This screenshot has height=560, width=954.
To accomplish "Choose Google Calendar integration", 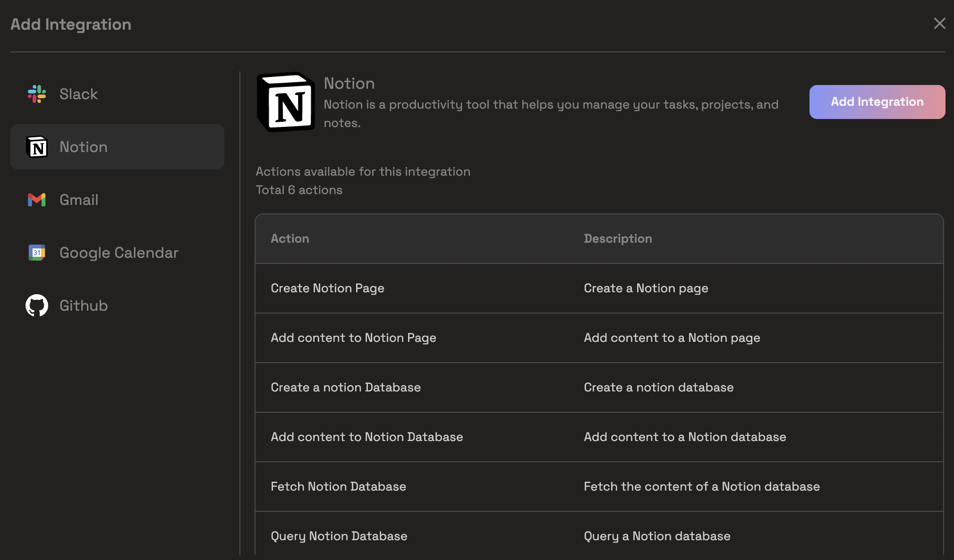I will point(117,253).
